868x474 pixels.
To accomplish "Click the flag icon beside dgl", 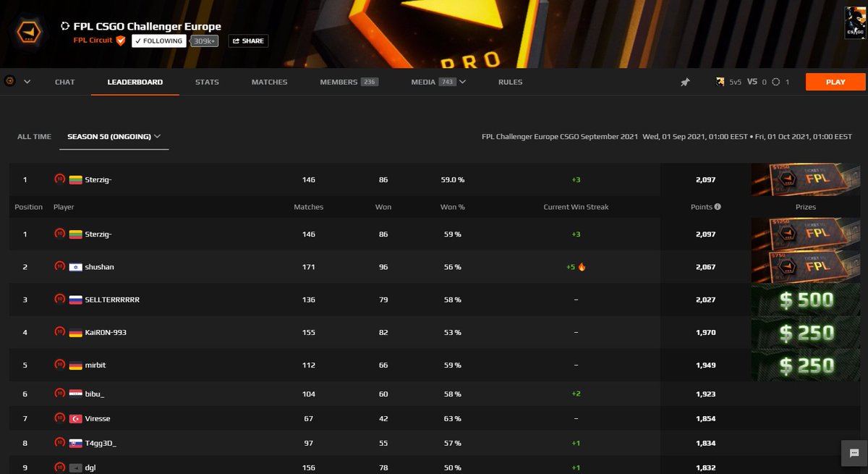I will (x=75, y=468).
